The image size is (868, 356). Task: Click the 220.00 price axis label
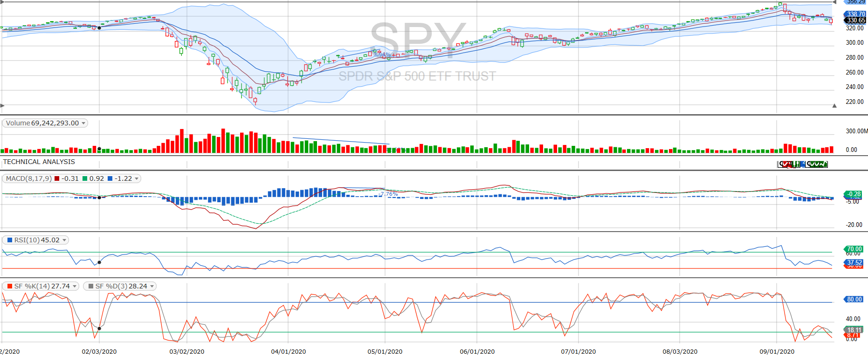855,102
